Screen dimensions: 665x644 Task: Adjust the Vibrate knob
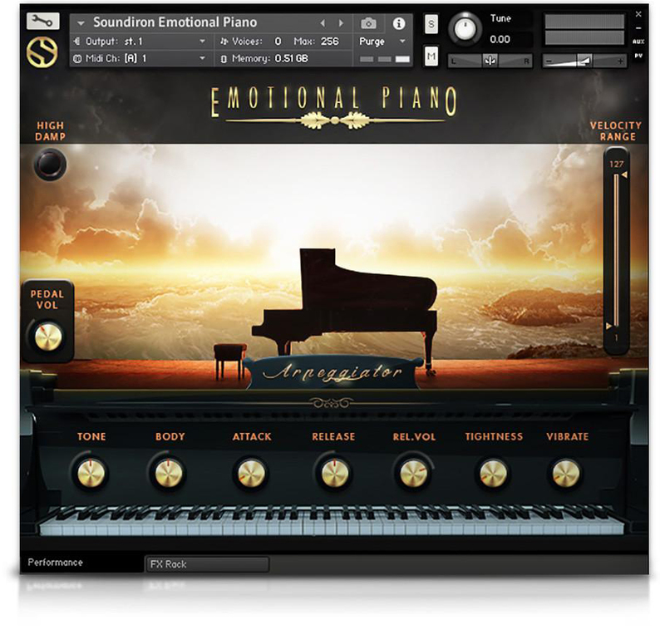coord(566,473)
